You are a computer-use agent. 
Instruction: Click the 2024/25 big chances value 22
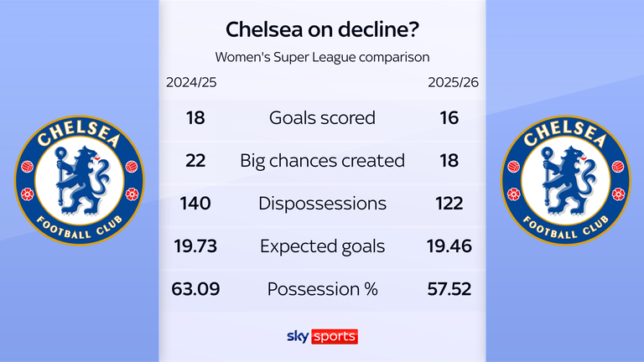tap(197, 161)
